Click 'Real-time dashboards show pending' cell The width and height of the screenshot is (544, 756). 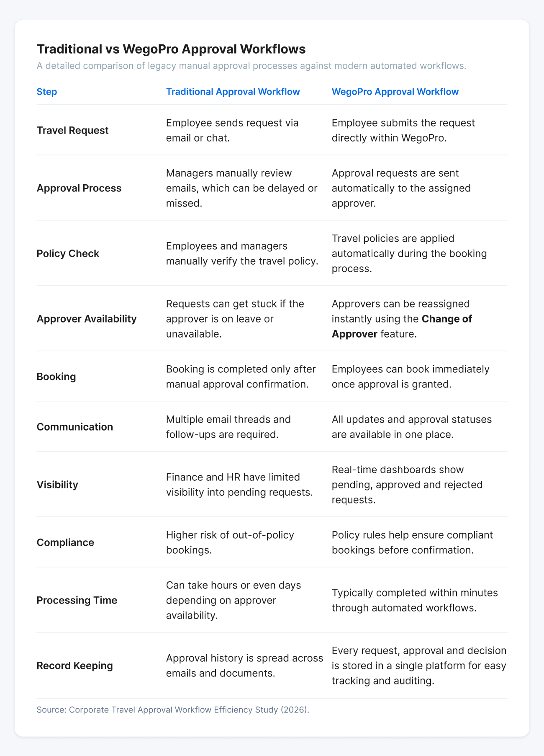click(x=407, y=485)
